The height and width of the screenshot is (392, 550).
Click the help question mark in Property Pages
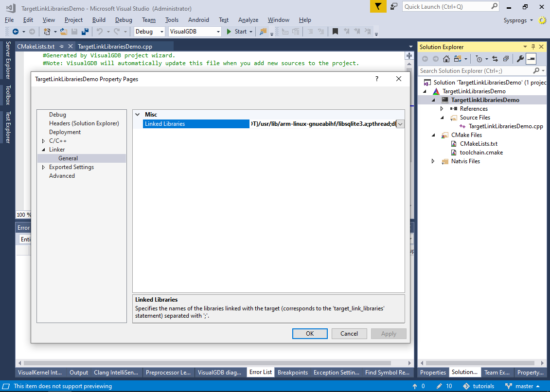pyautogui.click(x=377, y=79)
